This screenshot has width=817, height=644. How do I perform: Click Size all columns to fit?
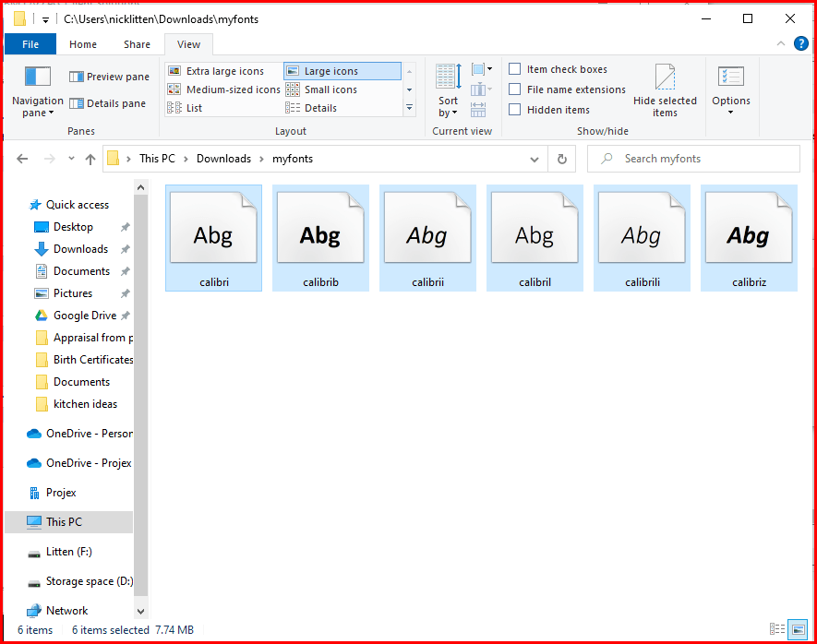tap(478, 109)
